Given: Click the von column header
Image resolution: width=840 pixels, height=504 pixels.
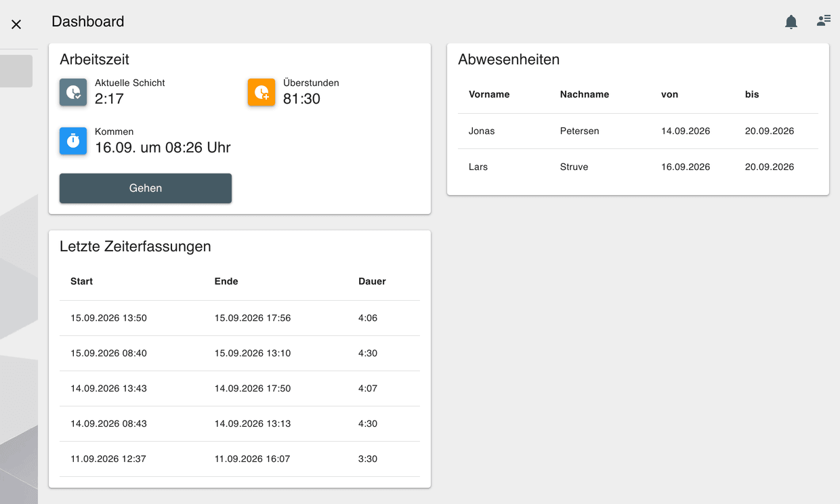Looking at the screenshot, I should [669, 94].
